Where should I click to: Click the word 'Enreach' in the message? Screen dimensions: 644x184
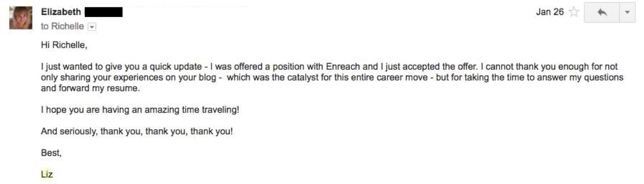click(343, 66)
